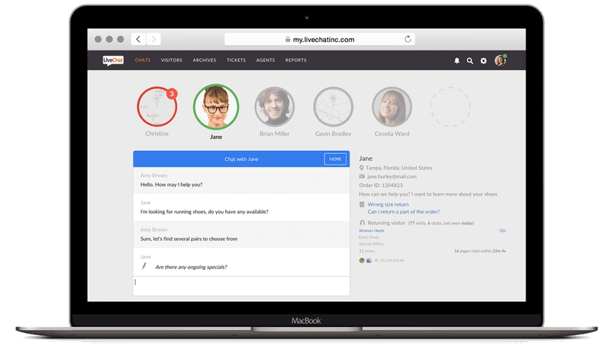This screenshot has height=364, width=613.
Task: Click the LiveChat logo
Action: (x=112, y=60)
